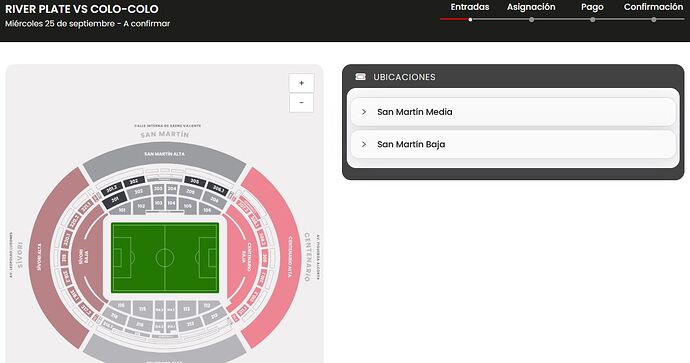Expand the San Martín Baja chevron
This screenshot has width=690, height=363.
(364, 144)
